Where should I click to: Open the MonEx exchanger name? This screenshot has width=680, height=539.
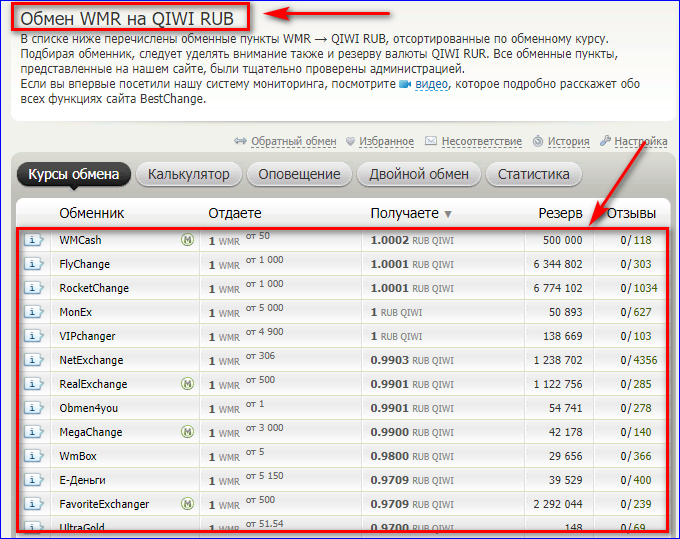[x=75, y=312]
